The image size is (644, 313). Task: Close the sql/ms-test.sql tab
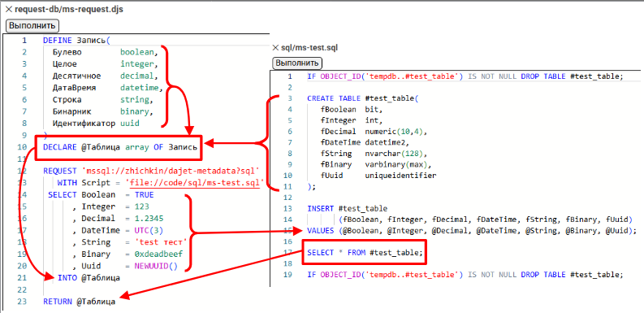(x=275, y=48)
